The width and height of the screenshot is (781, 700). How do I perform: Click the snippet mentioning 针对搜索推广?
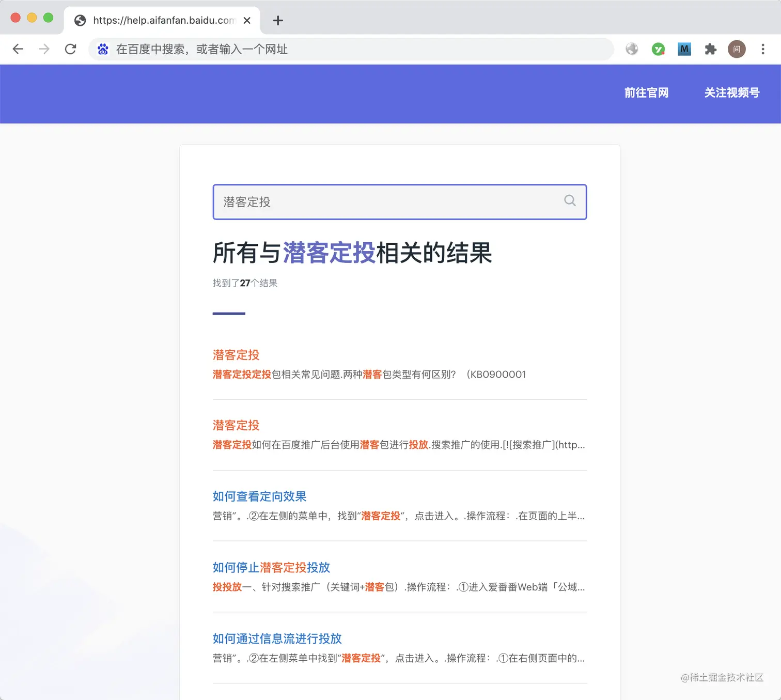tap(399, 587)
